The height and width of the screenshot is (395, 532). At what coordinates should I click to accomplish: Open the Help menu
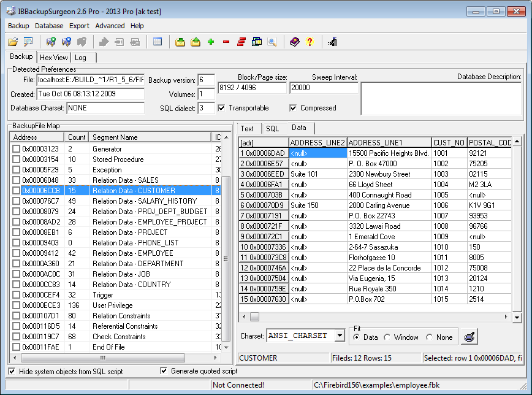coord(137,26)
